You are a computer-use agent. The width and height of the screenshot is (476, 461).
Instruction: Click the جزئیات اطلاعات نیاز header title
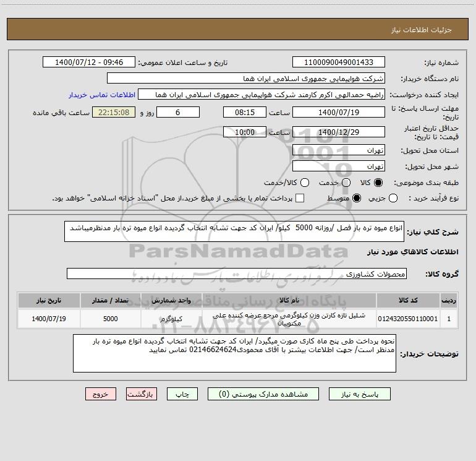421,30
